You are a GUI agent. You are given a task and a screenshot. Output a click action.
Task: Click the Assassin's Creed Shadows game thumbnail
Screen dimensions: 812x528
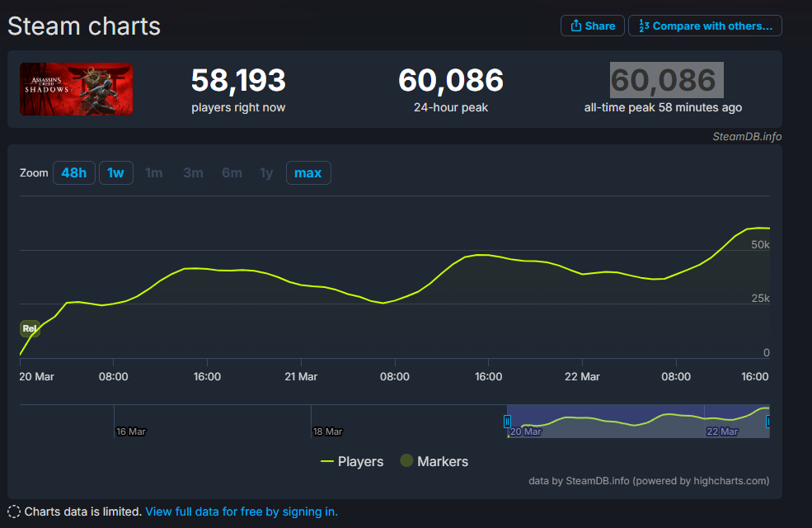(x=76, y=89)
